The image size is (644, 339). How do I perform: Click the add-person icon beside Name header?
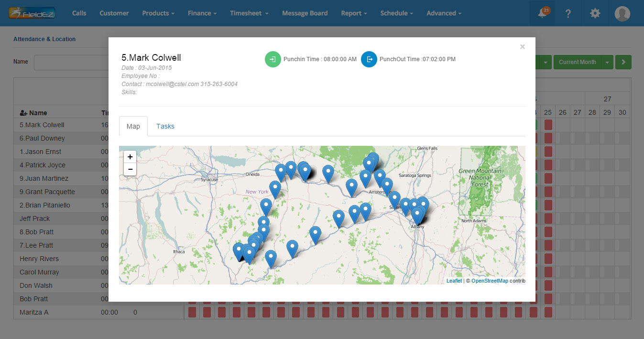tap(23, 113)
